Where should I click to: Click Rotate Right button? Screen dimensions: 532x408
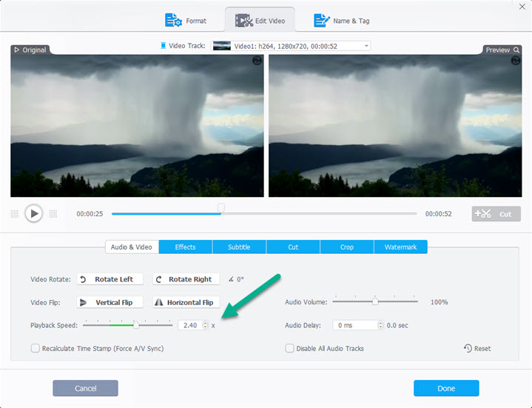(x=186, y=279)
